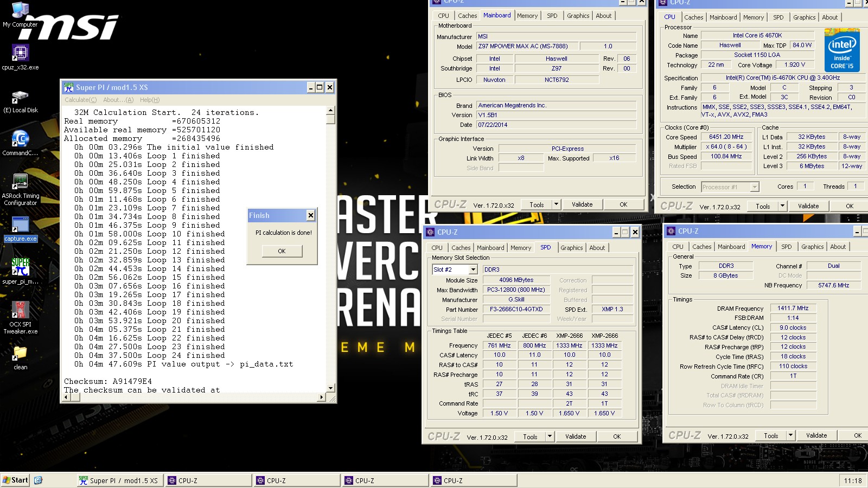Click OK in the Mainboard window
Screen dimensions: 868x488
[623, 204]
